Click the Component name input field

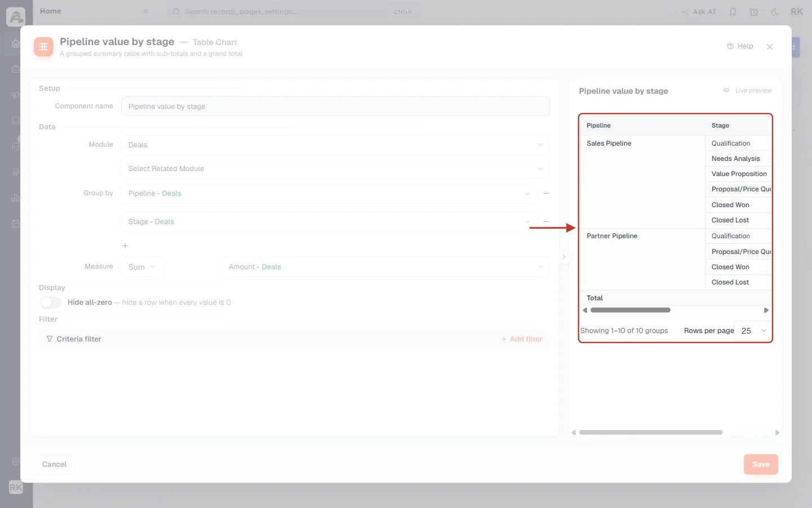click(x=335, y=107)
